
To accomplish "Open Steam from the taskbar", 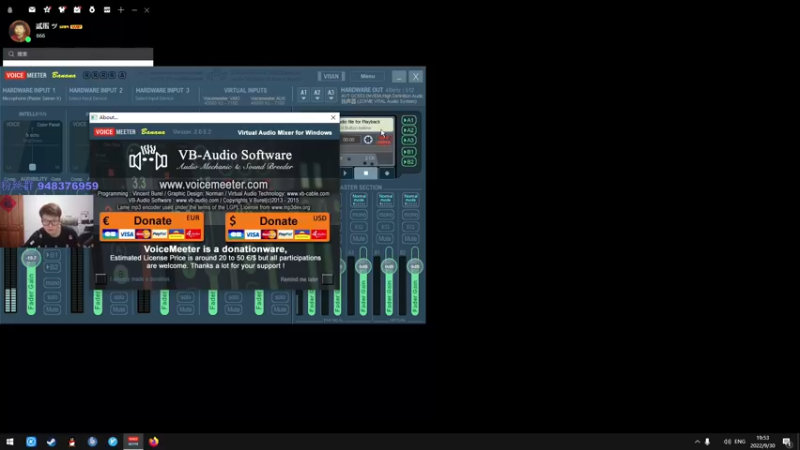I will coord(52,442).
